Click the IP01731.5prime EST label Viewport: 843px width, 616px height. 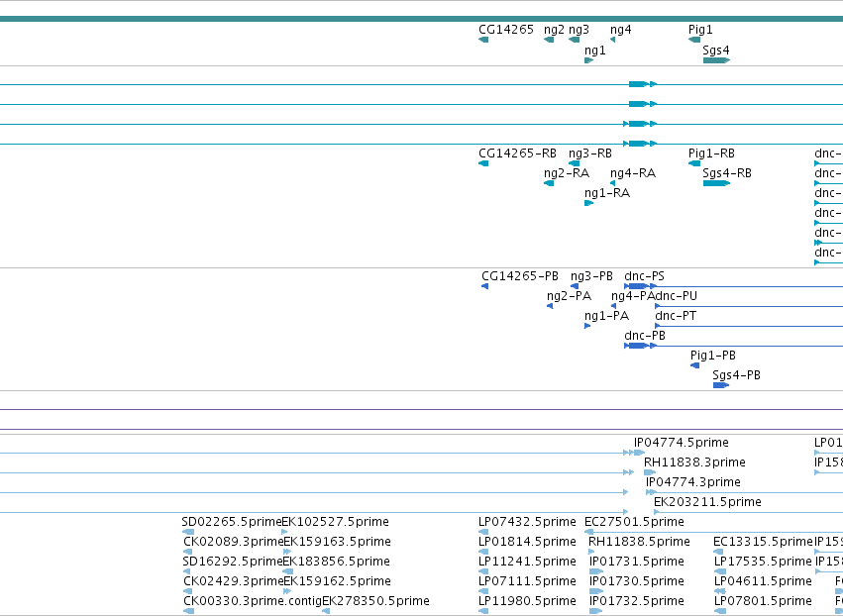tap(637, 562)
